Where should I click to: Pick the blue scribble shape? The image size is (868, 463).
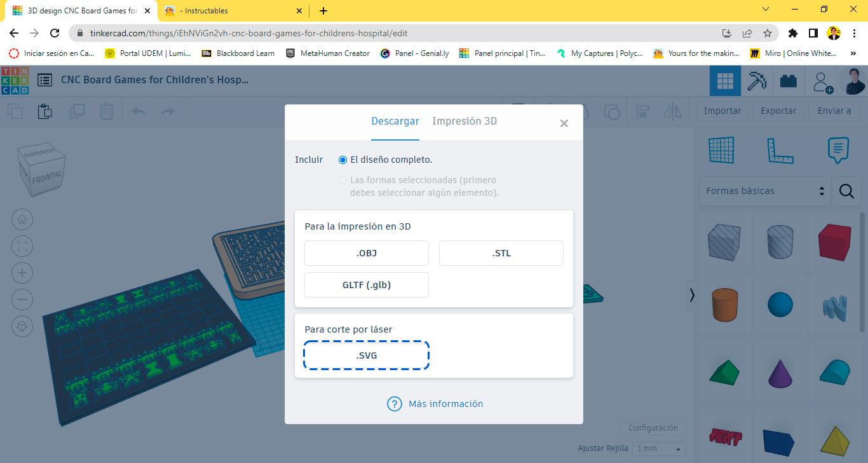coord(834,308)
